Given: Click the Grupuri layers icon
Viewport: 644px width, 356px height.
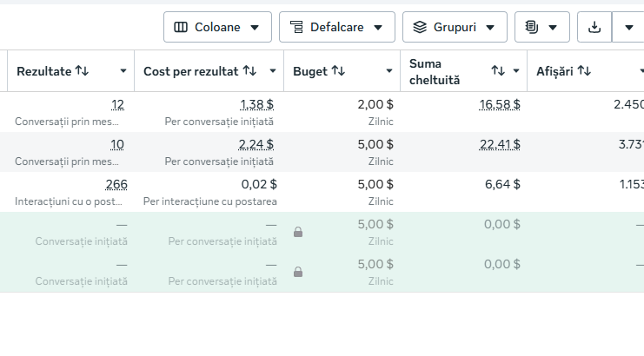Looking at the screenshot, I should (x=420, y=27).
